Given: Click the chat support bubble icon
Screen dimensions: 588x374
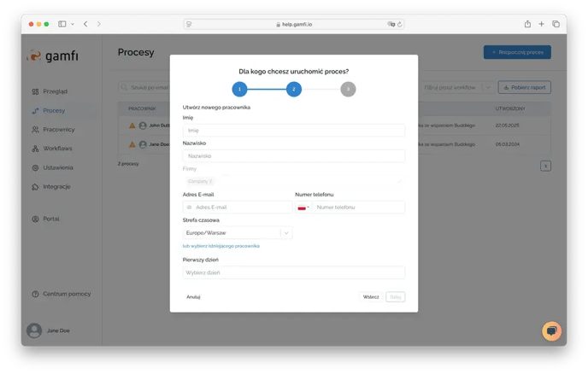Looking at the screenshot, I should pos(552,331).
